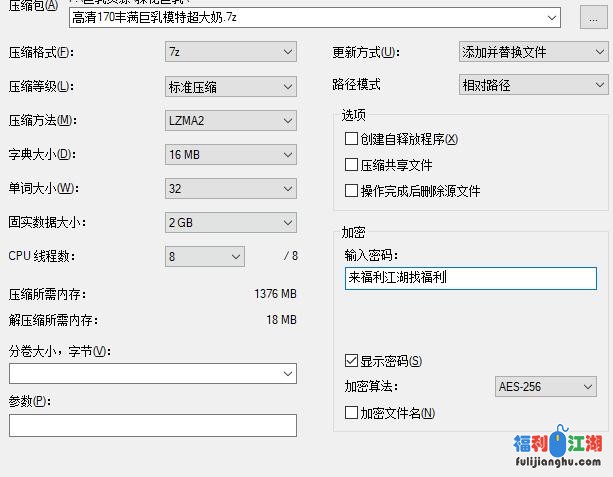Enable 操作完成后删除源文件 checkbox
613x477 pixels.
point(351,190)
